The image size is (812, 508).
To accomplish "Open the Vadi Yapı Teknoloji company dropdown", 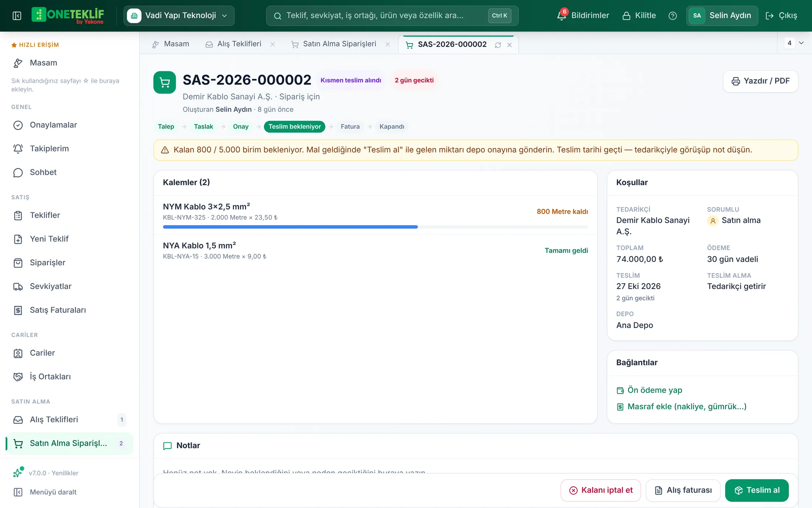I will pos(179,16).
